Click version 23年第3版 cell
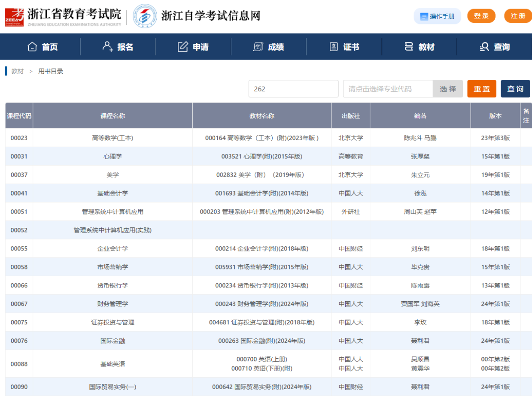Image resolution: width=532 pixels, height=396 pixels. pyautogui.click(x=496, y=138)
